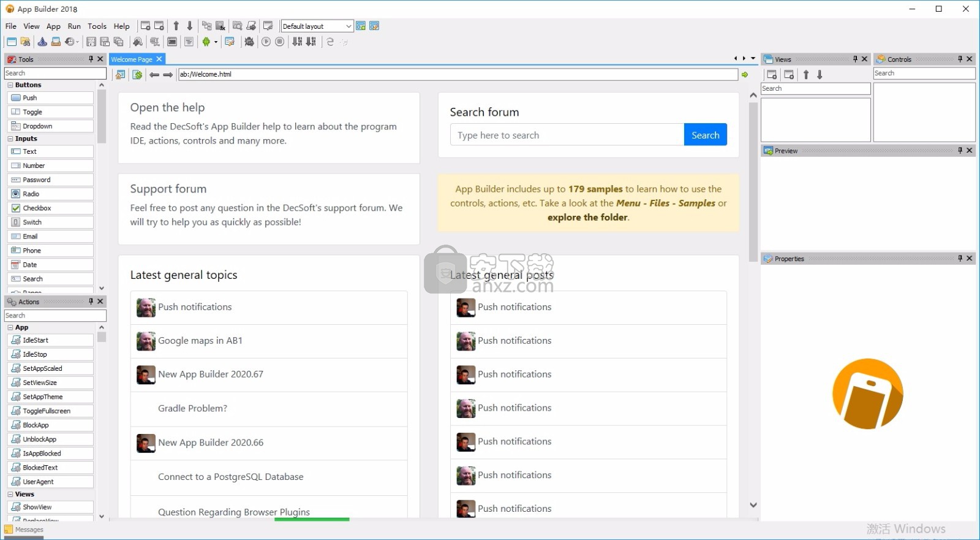Click the new app window icon in toolbar
Screen dimensions: 980x540
pos(12,42)
